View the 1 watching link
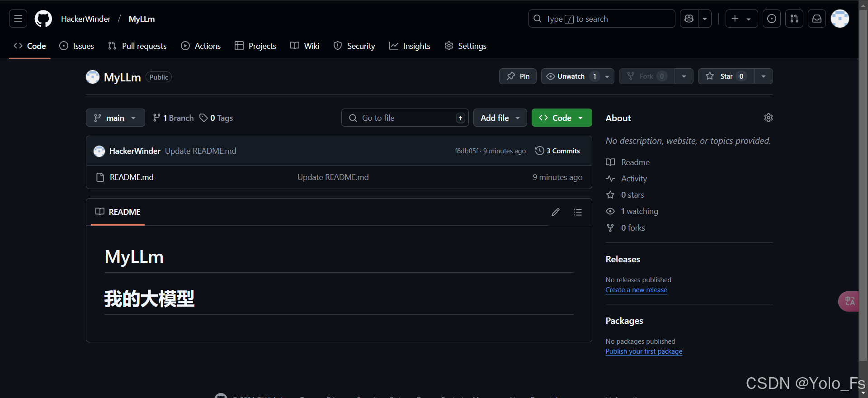The image size is (868, 398). 632,211
